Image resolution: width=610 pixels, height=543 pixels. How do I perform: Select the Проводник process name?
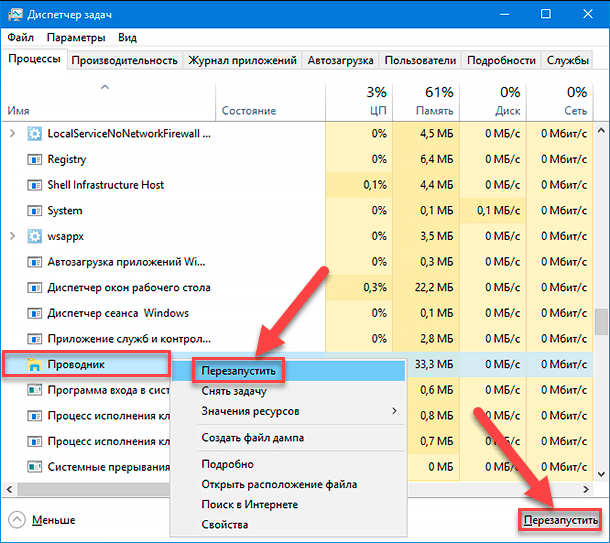[x=76, y=364]
